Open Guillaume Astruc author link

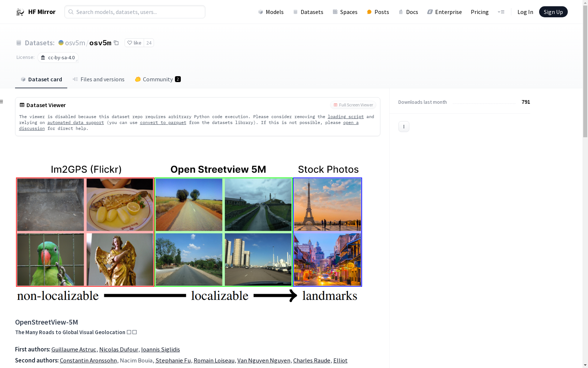click(x=74, y=349)
